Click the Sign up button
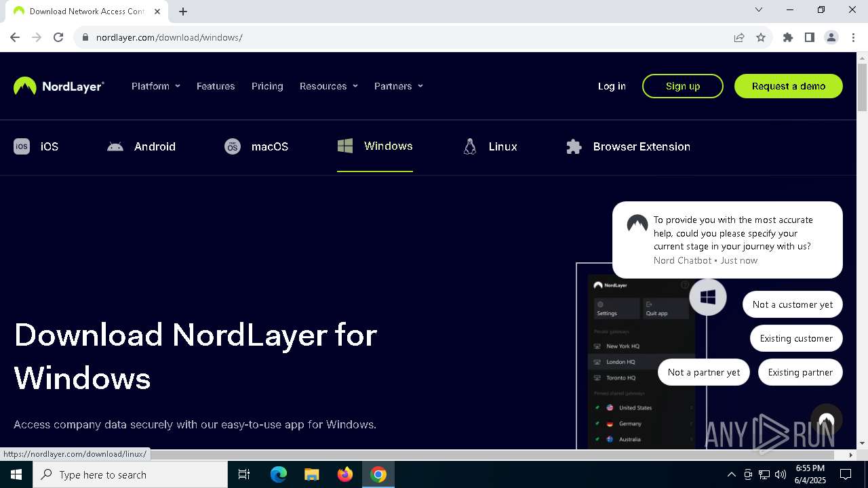Viewport: 868px width, 488px height. point(683,86)
